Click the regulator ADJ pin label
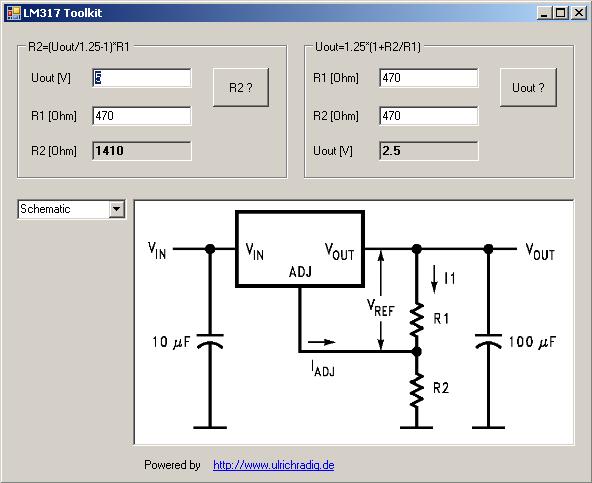The image size is (592, 483). coord(300,272)
